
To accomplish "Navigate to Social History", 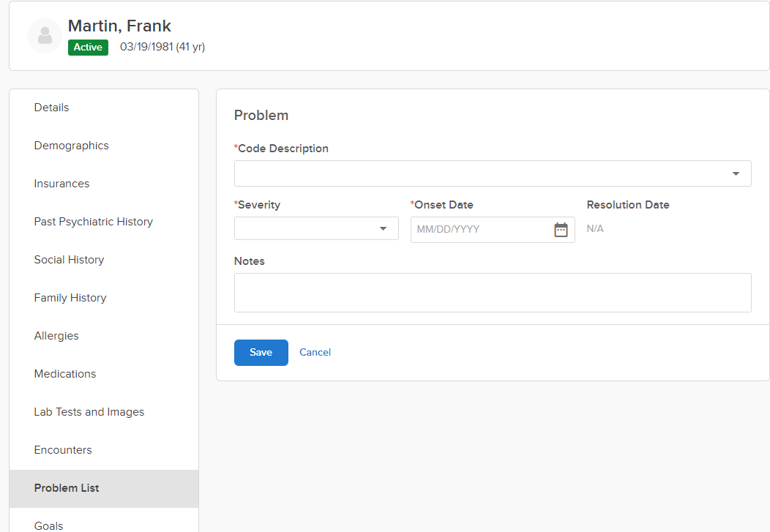I will pos(69,260).
